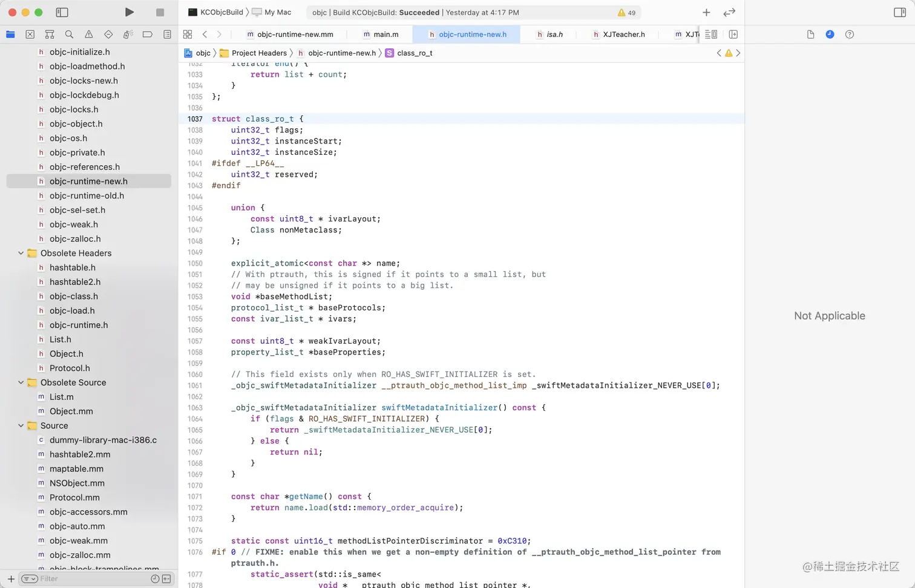Jump to previous issue in file
The width and height of the screenshot is (915, 588).
(x=719, y=53)
